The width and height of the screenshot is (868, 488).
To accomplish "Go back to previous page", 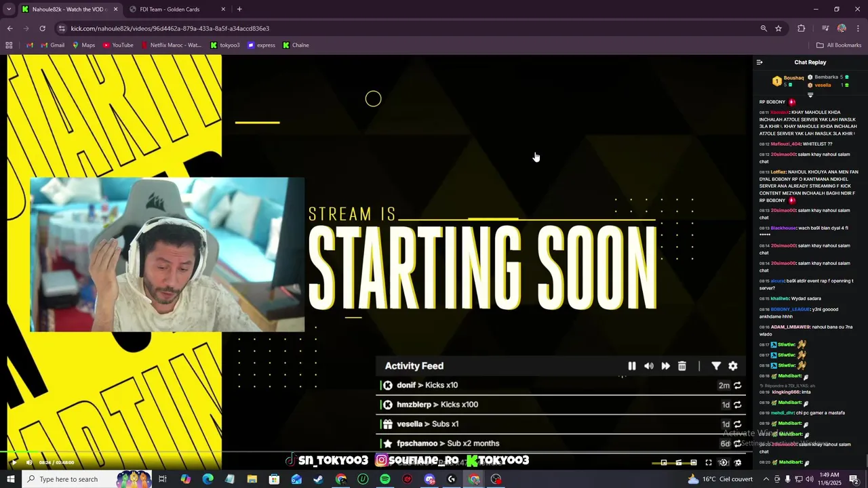I will click(9, 28).
